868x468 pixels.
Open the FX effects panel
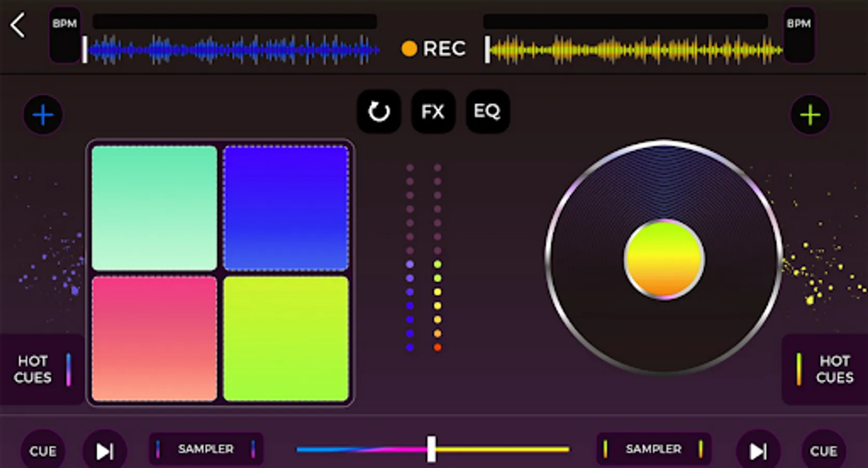pyautogui.click(x=433, y=111)
